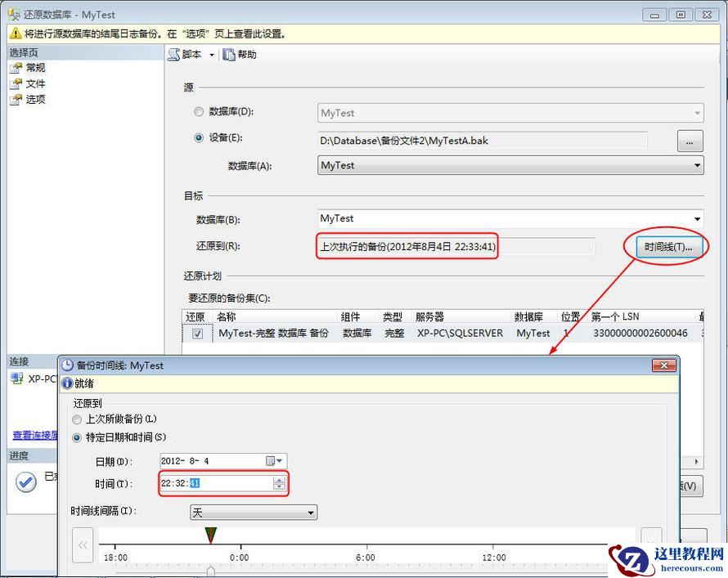Open the date picker calendar dropdown
Image resolution: width=728 pixels, height=578 pixels.
point(275,461)
